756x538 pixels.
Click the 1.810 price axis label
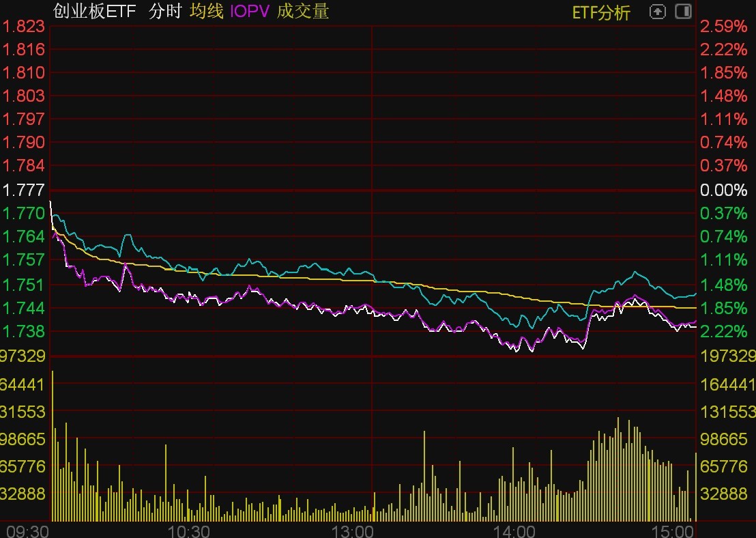[x=23, y=72]
